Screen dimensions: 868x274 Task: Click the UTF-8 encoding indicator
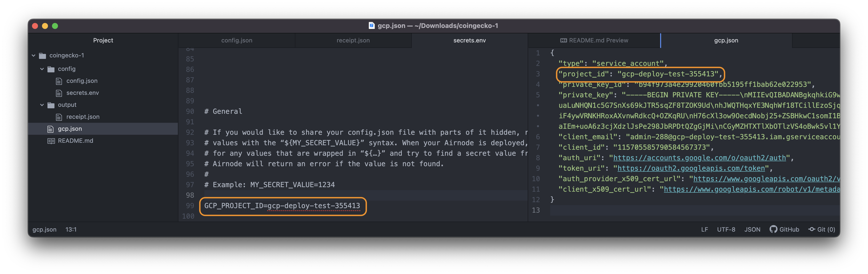pos(726,229)
